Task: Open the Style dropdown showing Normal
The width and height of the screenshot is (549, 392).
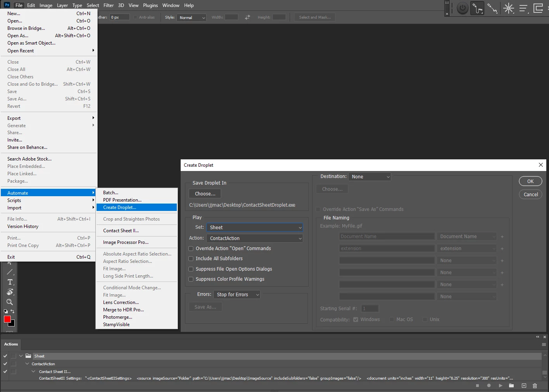Action: tap(192, 17)
